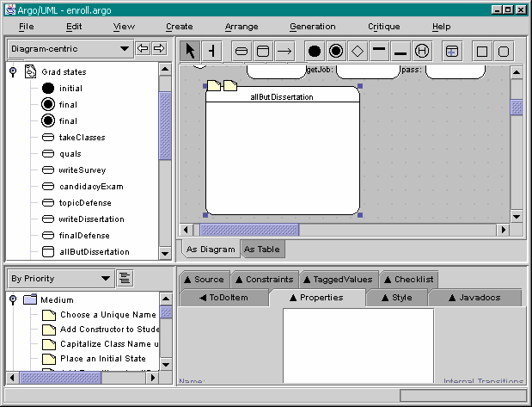Open Place an Initial State critique
Screen dimensions: 532x407
tap(94, 359)
